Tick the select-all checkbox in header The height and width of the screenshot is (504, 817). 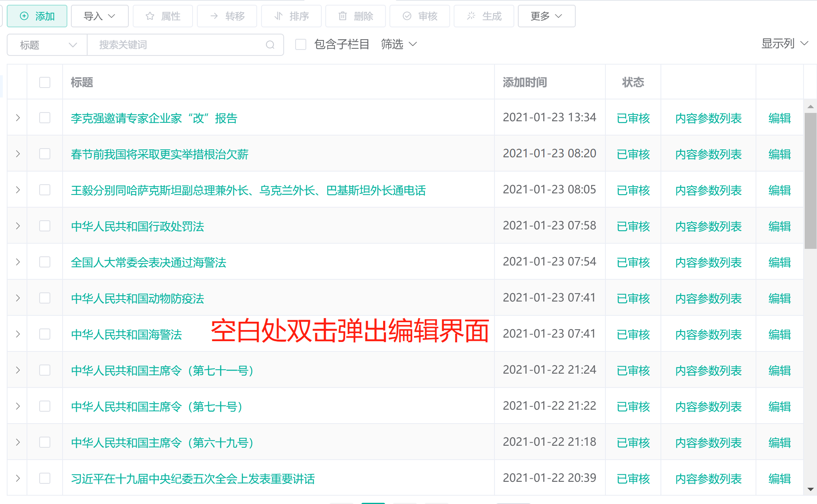click(45, 82)
